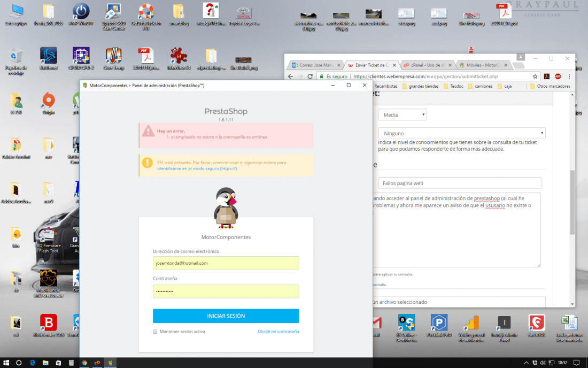Viewport: 588px width, 368px height.
Task: Select the BQ Firmware Flash Tool icon
Action: (x=48, y=239)
